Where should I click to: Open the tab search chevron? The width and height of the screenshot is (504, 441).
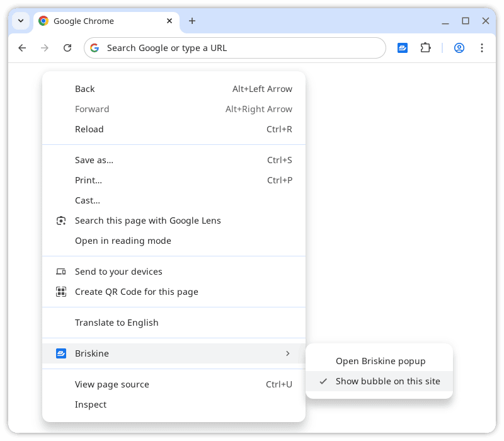click(x=20, y=21)
